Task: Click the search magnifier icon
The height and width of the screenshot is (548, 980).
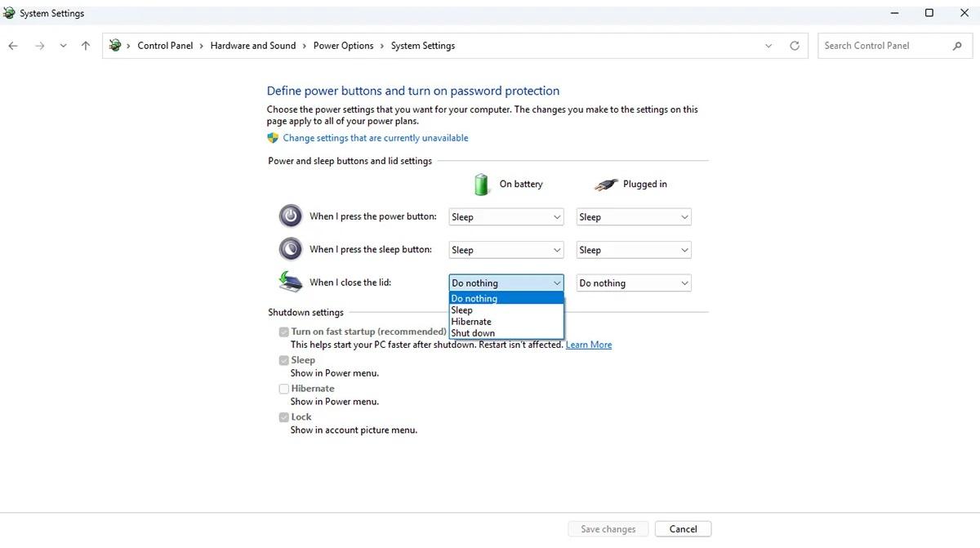Action: coord(957,46)
